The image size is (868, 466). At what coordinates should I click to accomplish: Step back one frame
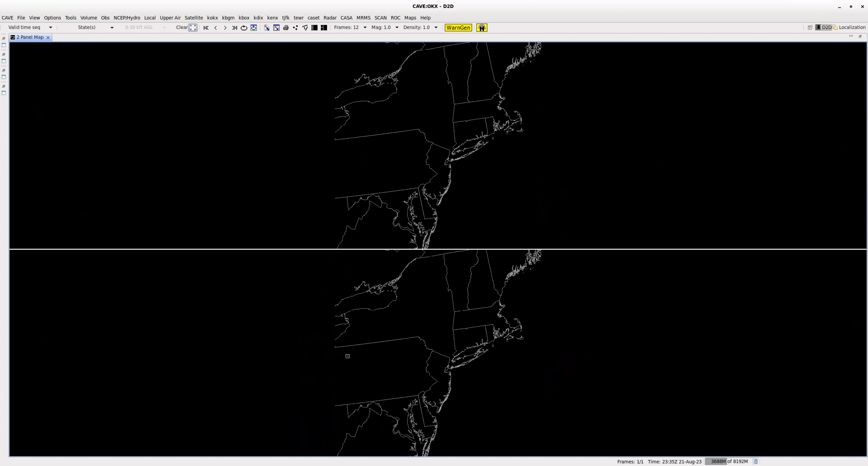[x=216, y=28]
